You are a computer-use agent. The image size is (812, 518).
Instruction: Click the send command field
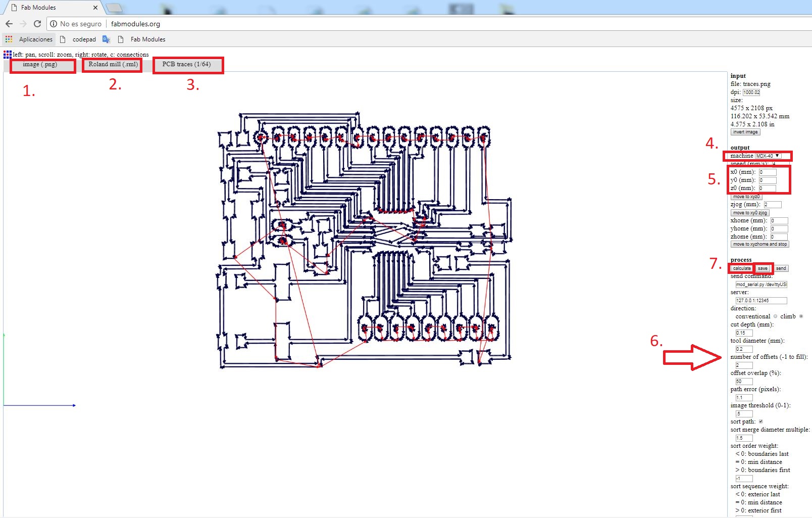(x=762, y=285)
